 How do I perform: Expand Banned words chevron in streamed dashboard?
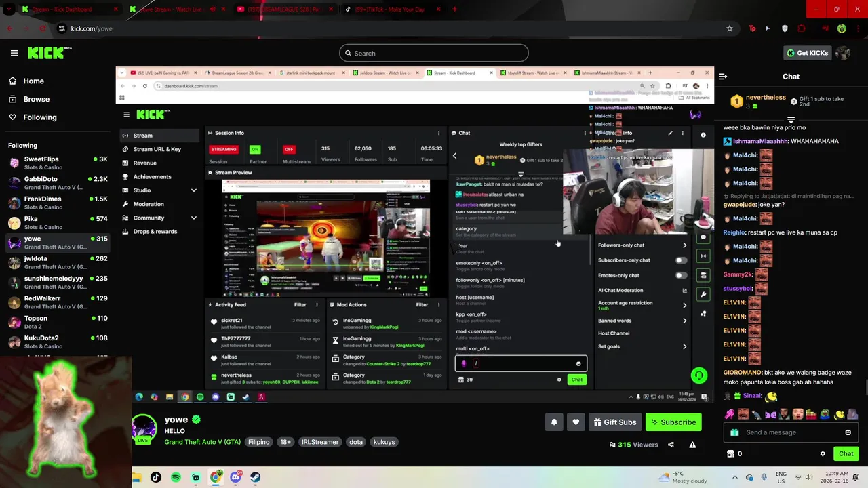[684, 321]
